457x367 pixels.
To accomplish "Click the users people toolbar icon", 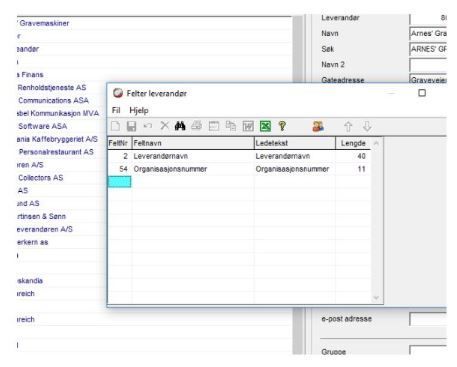I will (x=318, y=126).
